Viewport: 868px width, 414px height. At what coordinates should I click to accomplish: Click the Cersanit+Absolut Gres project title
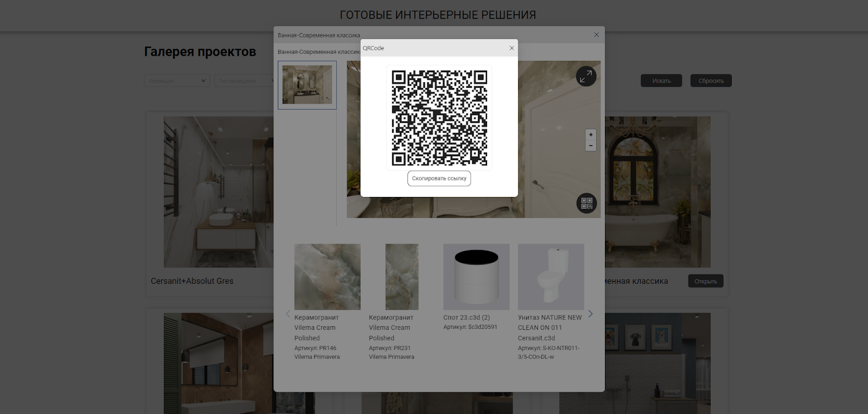192,281
